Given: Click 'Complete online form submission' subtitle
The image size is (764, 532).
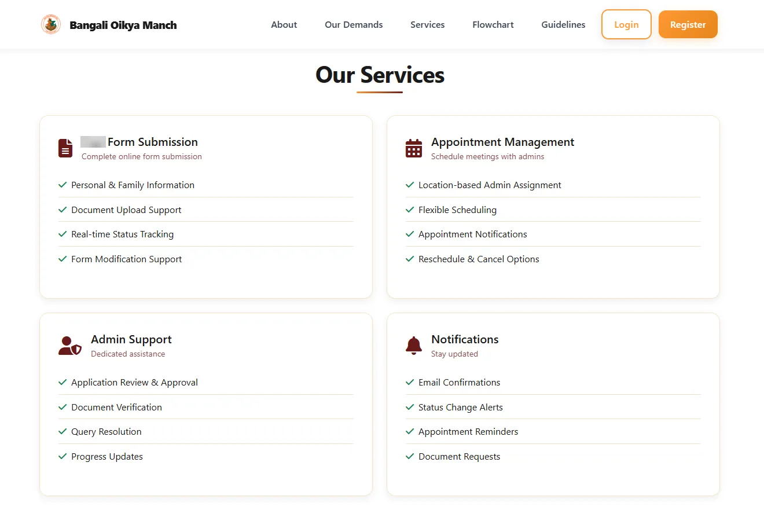Looking at the screenshot, I should (x=142, y=156).
